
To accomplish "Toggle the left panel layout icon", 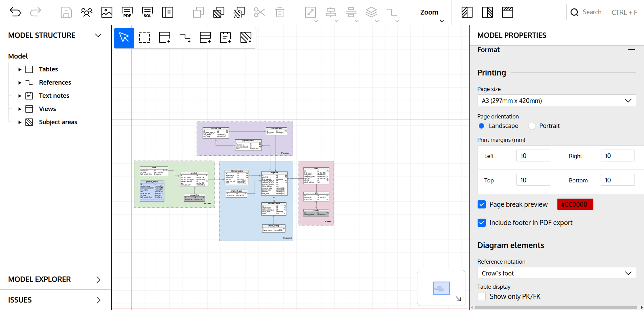I will 467,12.
